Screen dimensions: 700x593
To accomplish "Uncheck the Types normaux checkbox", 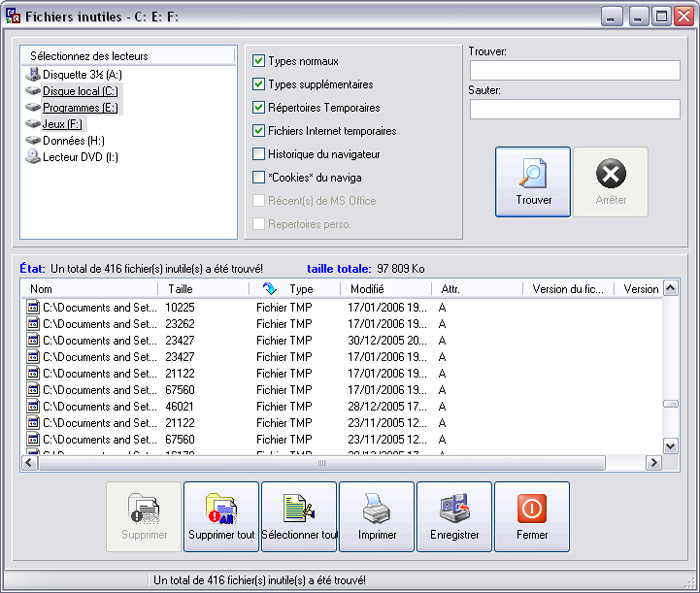I will 259,61.
